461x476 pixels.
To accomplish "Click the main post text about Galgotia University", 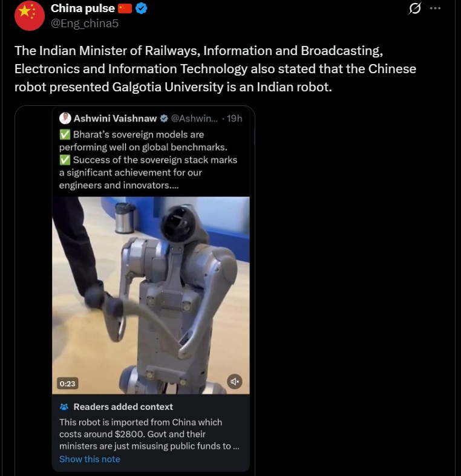I will point(215,68).
